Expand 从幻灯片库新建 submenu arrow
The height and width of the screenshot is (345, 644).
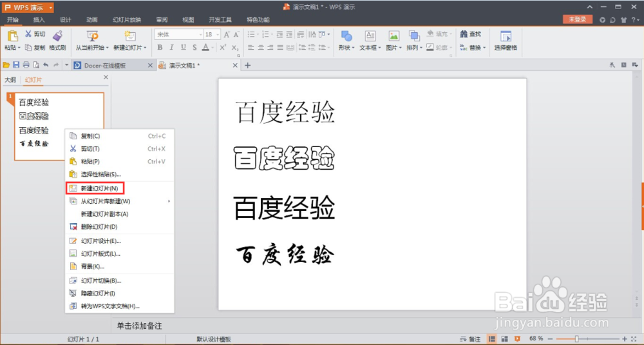(169, 201)
